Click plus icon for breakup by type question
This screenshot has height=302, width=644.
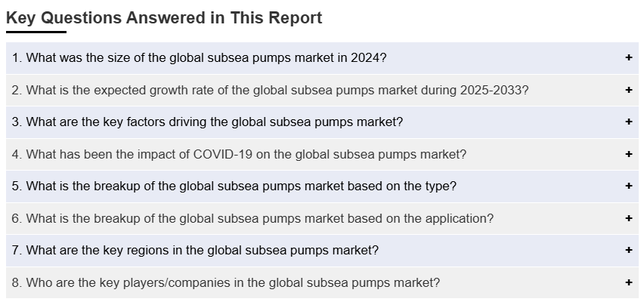pos(628,186)
